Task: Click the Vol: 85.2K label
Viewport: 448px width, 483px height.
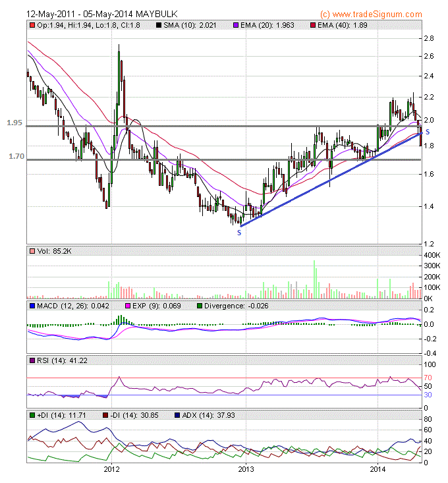Action: coord(54,251)
